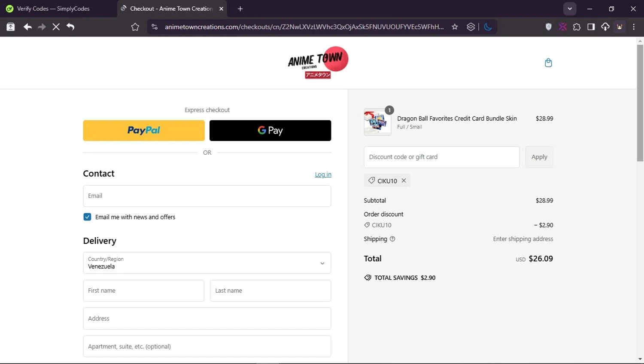
Task: Uncheck Email me with news and offers
Action: [87, 217]
